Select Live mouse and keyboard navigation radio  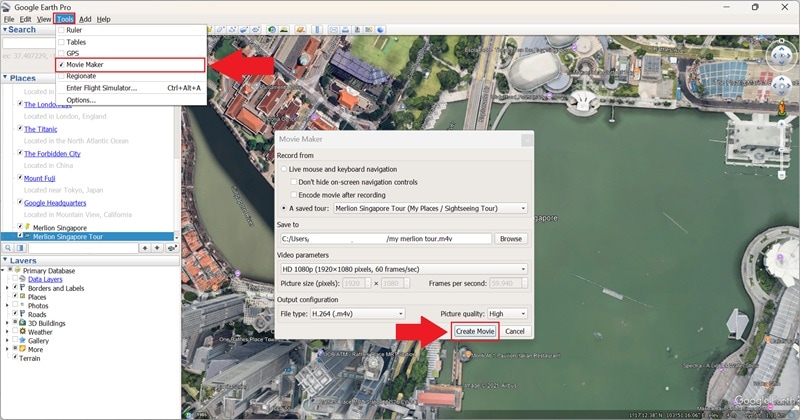pyautogui.click(x=284, y=169)
